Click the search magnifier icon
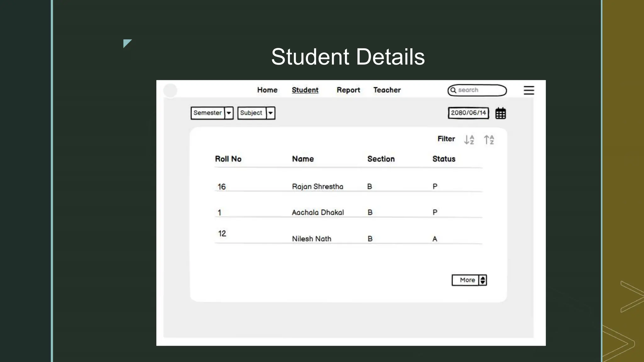 [453, 90]
